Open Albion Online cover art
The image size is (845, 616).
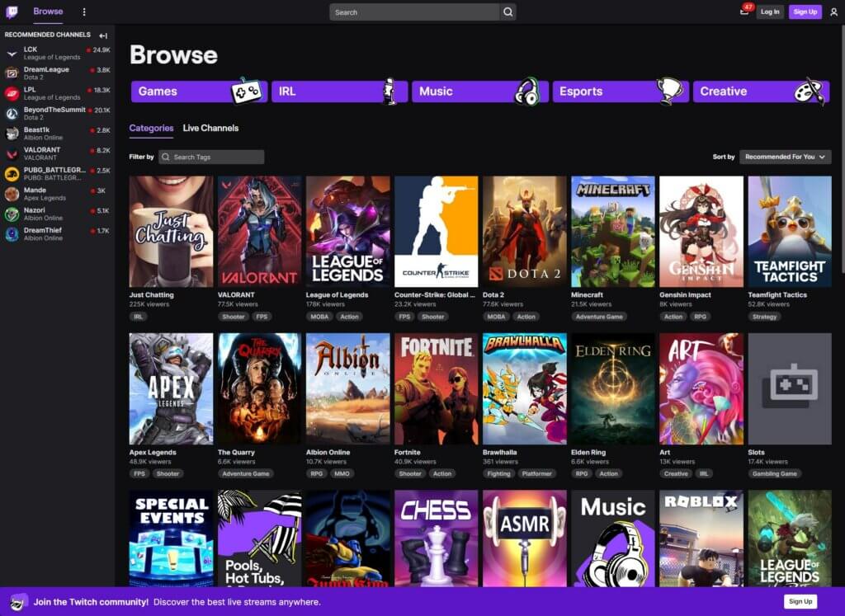(347, 388)
